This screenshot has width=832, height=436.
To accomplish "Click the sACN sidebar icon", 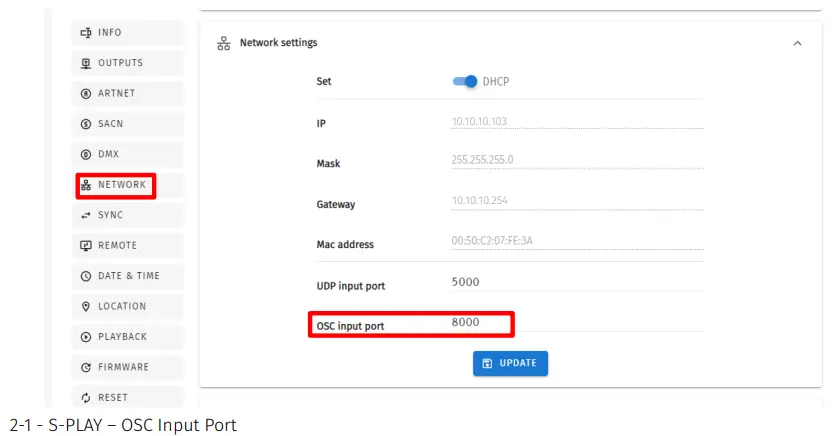I will coord(86,124).
